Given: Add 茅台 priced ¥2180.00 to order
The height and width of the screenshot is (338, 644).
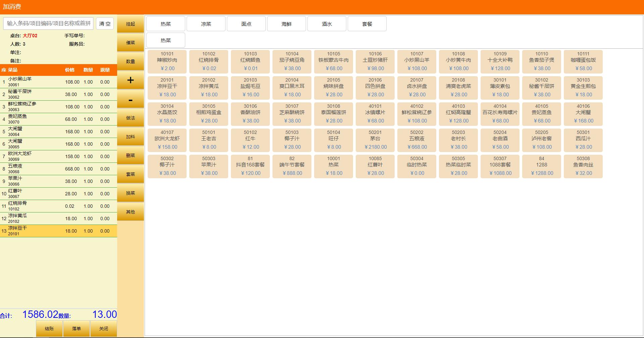Looking at the screenshot, I should [375, 140].
